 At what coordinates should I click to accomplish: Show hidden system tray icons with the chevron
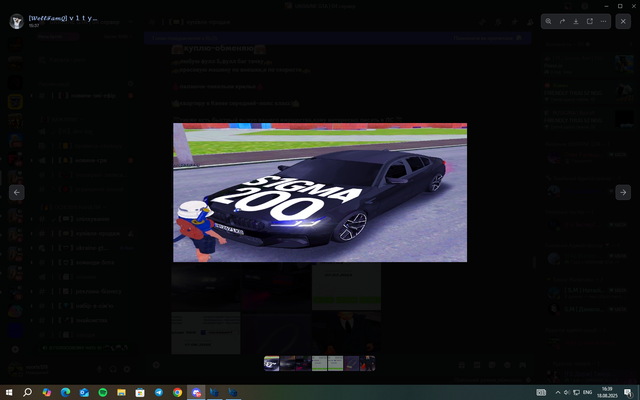(x=558, y=392)
